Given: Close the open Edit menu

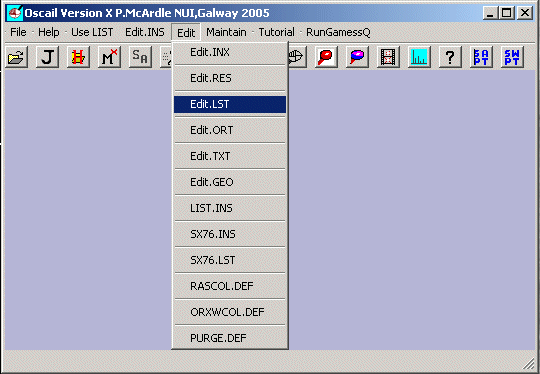Looking at the screenshot, I should [186, 32].
